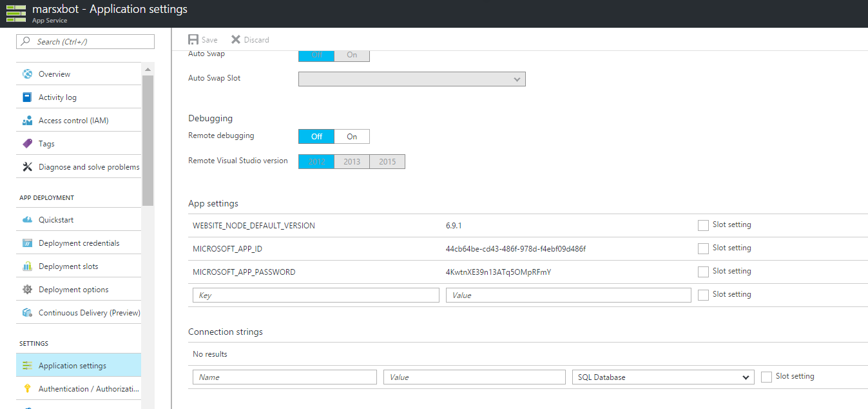Image resolution: width=868 pixels, height=409 pixels.
Task: Click the MICROSOFT_APP_ID key name
Action: [227, 249]
